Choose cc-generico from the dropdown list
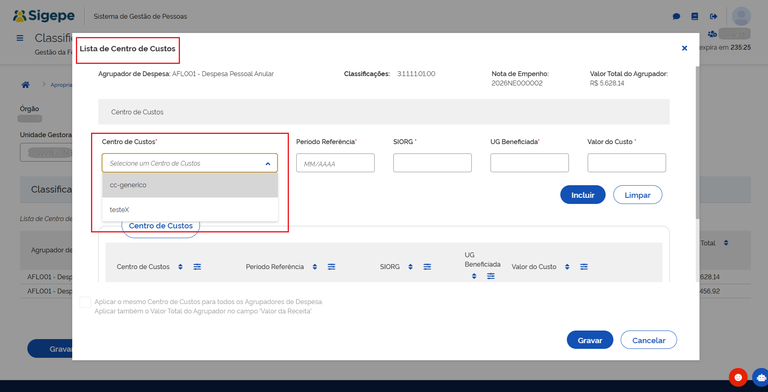768x392 pixels. tap(190, 185)
